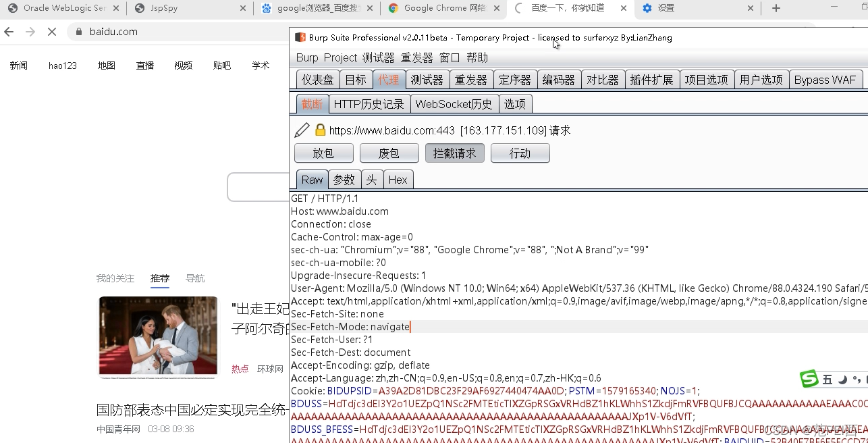Click the Sec-Fetch-Mode: navigate line
This screenshot has width=868, height=443.
[x=350, y=327]
